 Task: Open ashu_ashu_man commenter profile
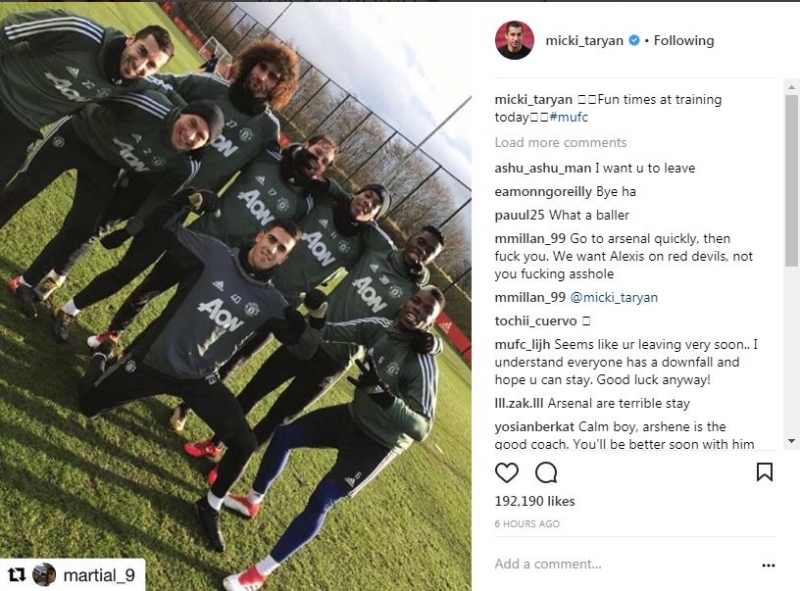click(543, 168)
